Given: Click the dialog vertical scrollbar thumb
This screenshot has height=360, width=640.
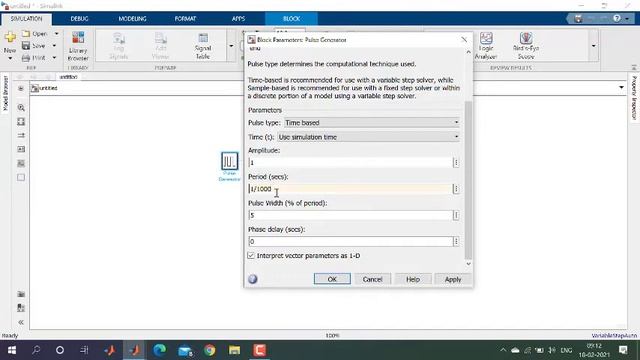Looking at the screenshot, I should (x=468, y=180).
